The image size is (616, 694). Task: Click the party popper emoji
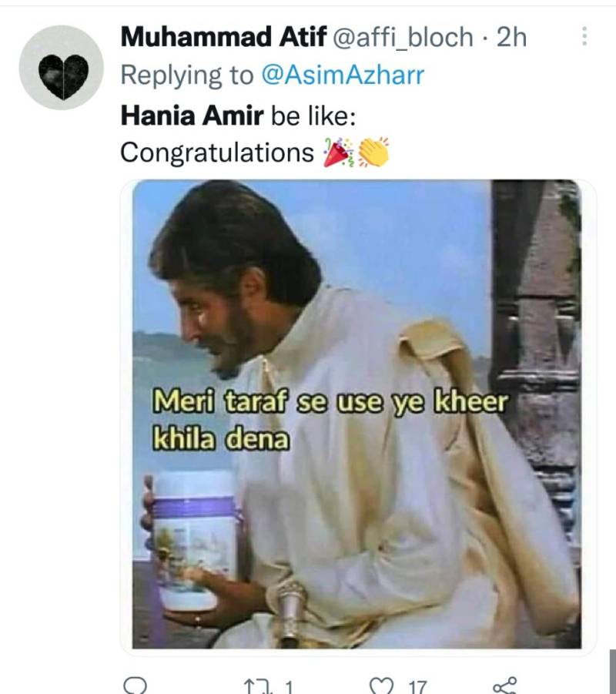339,153
